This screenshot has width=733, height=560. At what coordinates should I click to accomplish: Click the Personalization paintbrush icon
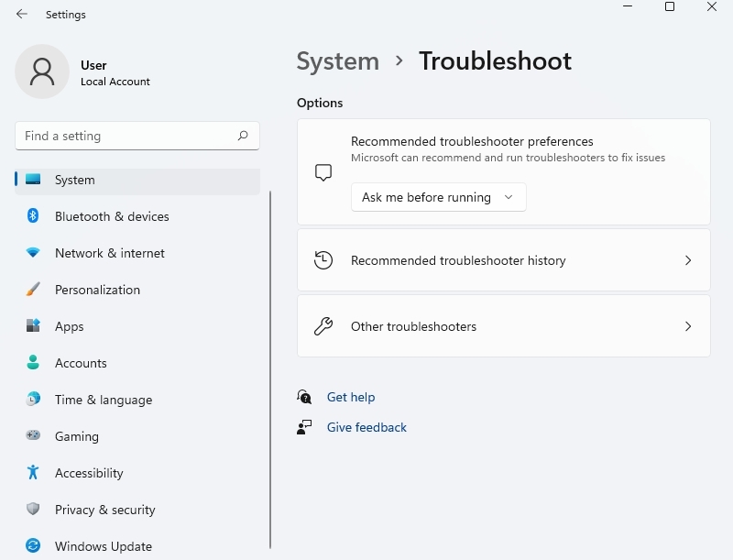pos(33,290)
